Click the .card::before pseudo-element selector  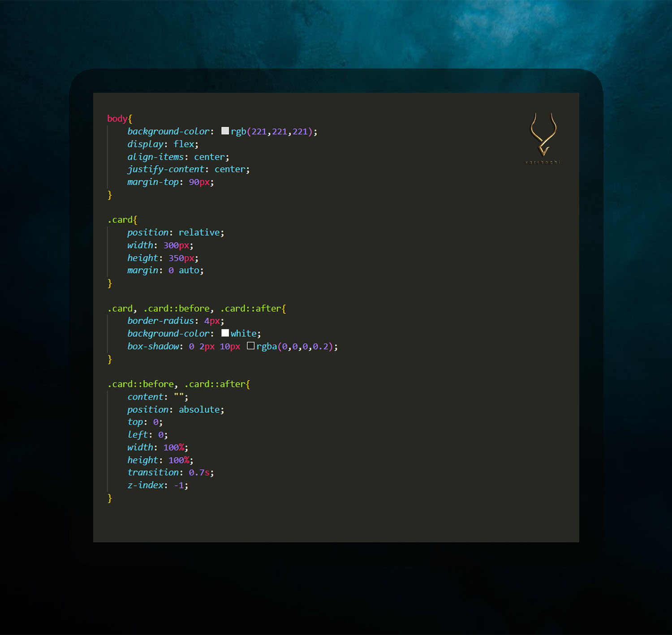[140, 384]
